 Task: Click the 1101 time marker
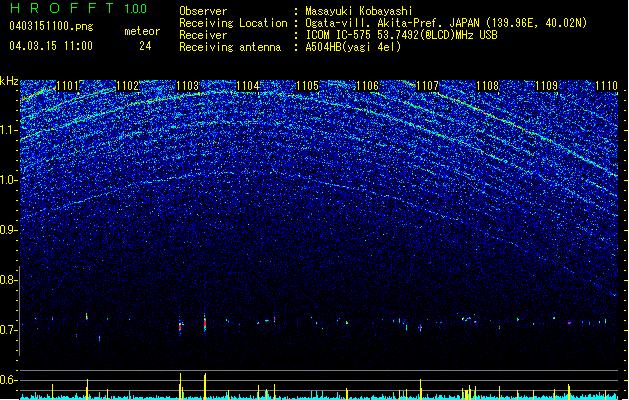tap(68, 86)
